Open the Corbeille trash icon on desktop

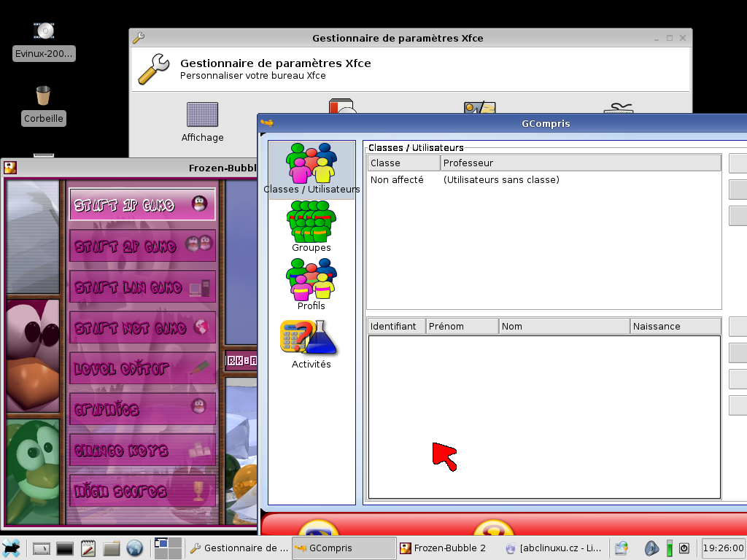click(x=43, y=106)
